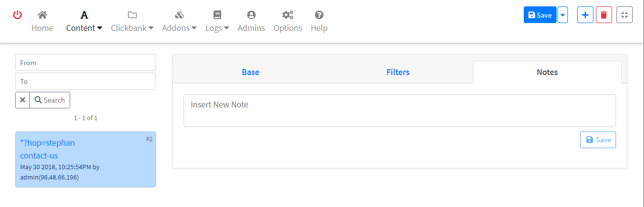Image resolution: width=644 pixels, height=207 pixels.
Task: Click the Insert New Note text area
Action: pos(400,110)
